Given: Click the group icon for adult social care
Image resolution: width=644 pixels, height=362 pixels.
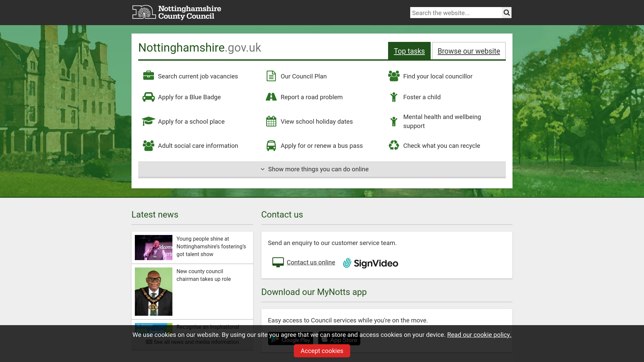Looking at the screenshot, I should click(x=149, y=145).
